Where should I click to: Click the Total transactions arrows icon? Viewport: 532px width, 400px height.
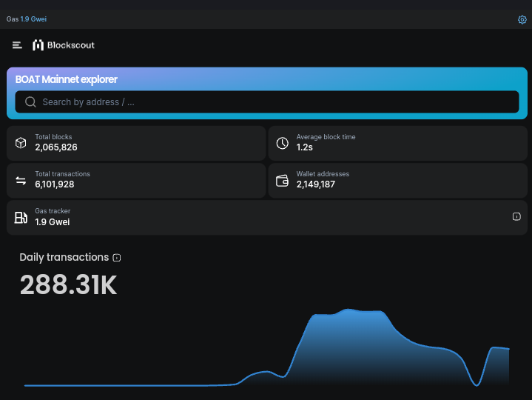(21, 180)
